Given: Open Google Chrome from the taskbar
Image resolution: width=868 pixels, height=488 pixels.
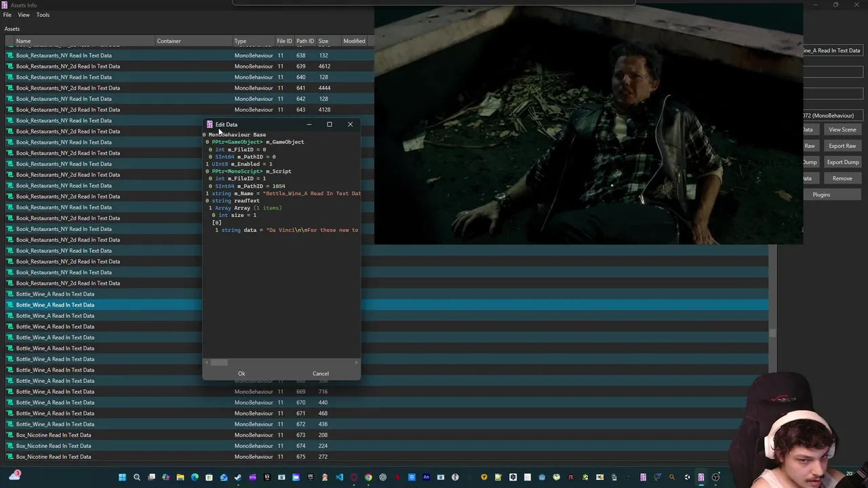Looking at the screenshot, I should point(368,477).
